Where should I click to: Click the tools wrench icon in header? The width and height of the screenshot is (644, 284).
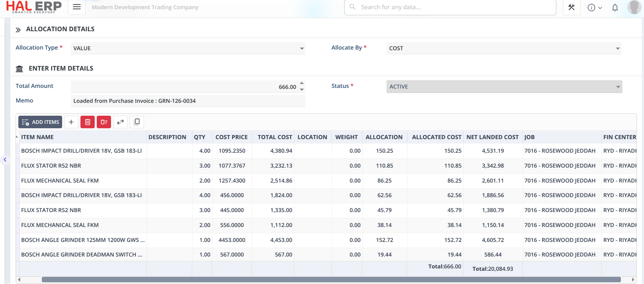click(x=571, y=7)
